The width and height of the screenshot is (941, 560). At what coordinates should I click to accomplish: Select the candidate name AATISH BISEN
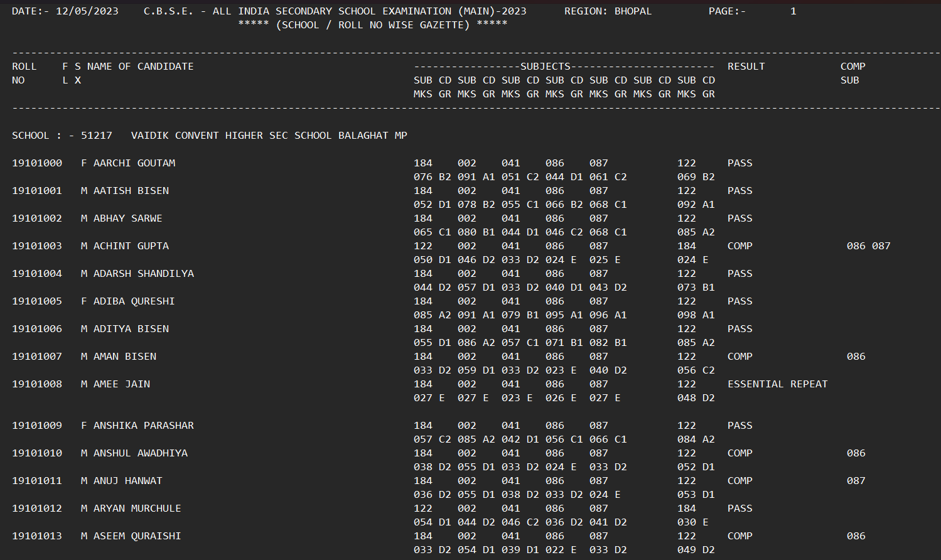pyautogui.click(x=131, y=191)
